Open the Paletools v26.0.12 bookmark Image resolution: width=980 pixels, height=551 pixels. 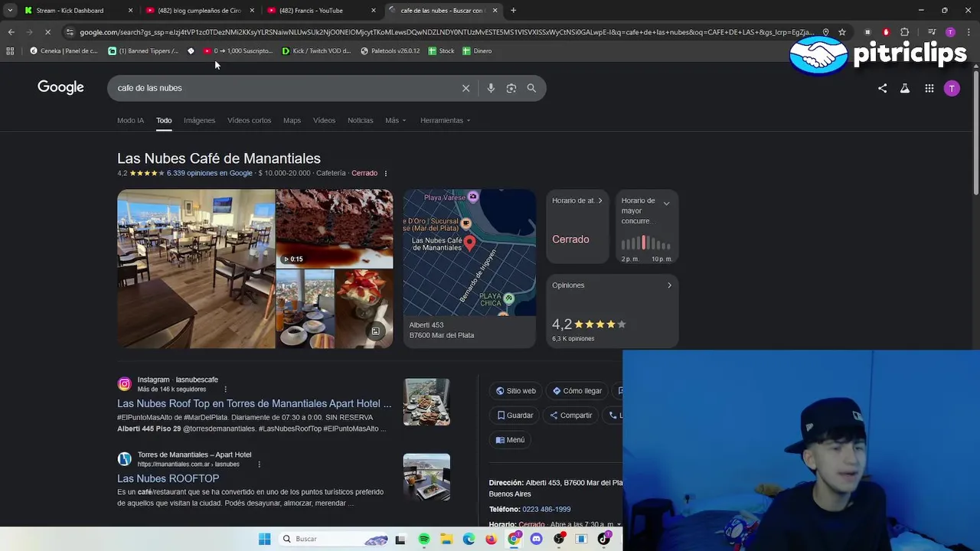(x=390, y=51)
